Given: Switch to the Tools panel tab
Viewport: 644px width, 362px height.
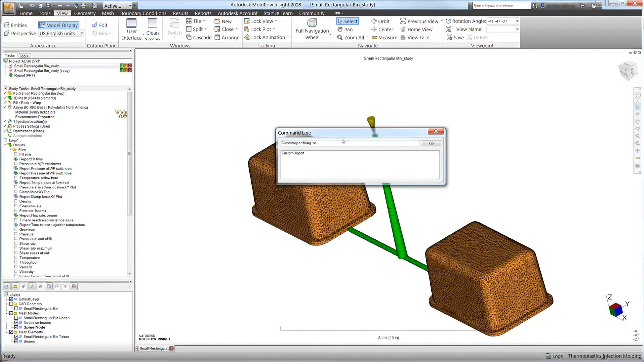Looking at the screenshot, I should click(x=23, y=56).
